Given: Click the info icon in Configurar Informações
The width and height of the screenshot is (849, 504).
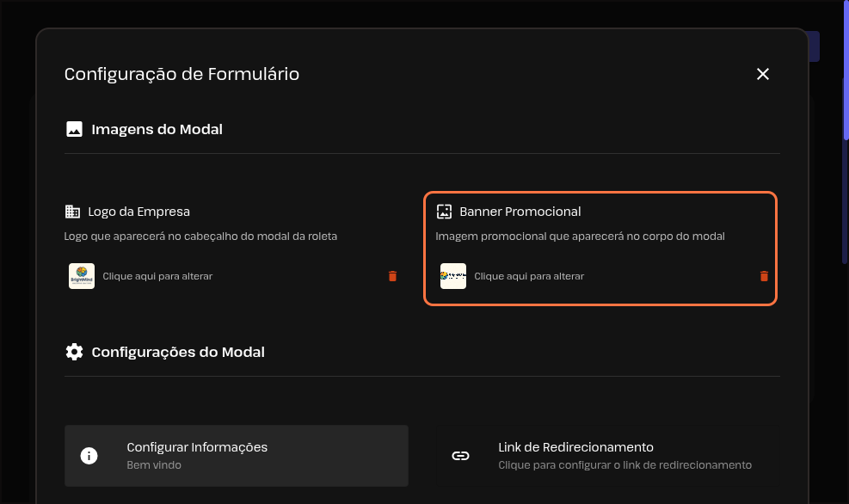Looking at the screenshot, I should coord(89,456).
